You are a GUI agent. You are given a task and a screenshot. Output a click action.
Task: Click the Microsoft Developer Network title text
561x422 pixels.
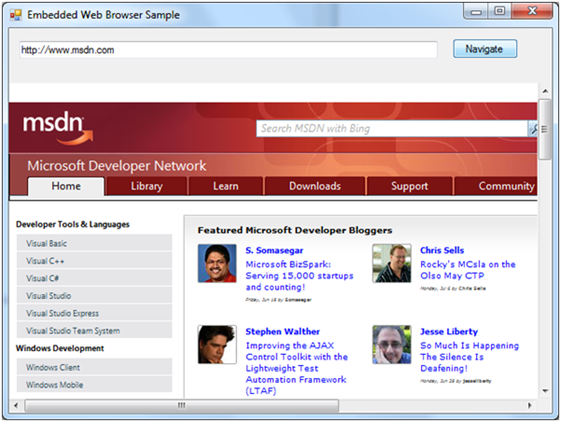(x=117, y=166)
